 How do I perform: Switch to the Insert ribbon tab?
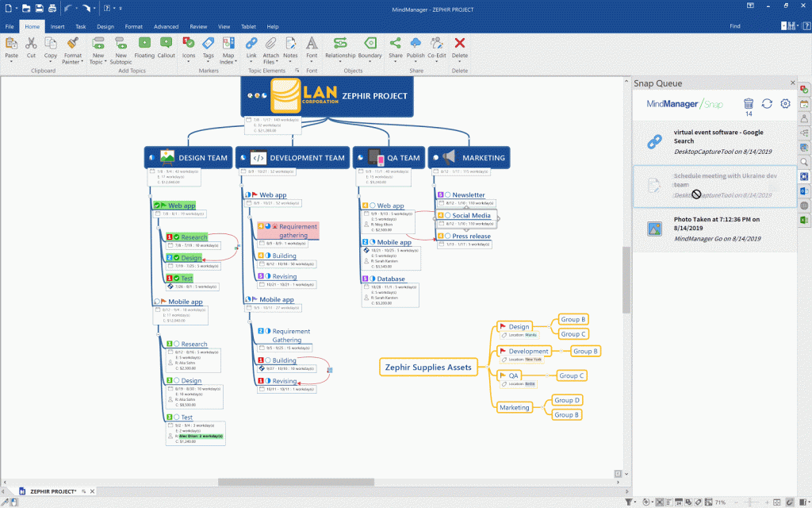click(57, 26)
